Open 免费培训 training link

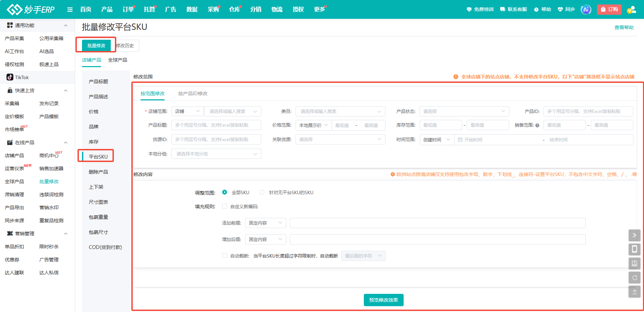pyautogui.click(x=480, y=9)
